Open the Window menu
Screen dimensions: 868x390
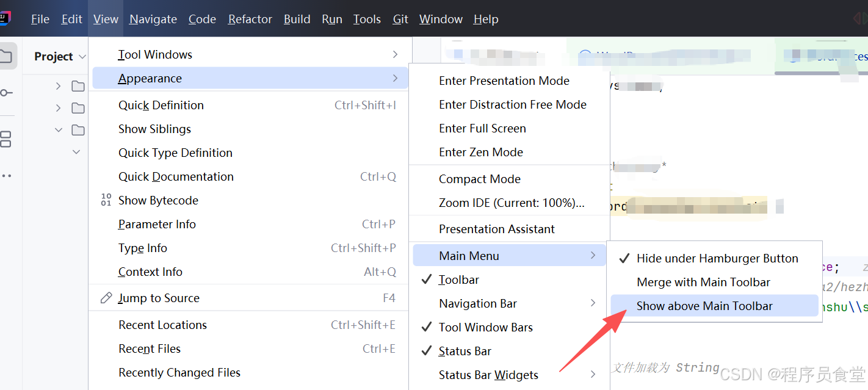441,19
